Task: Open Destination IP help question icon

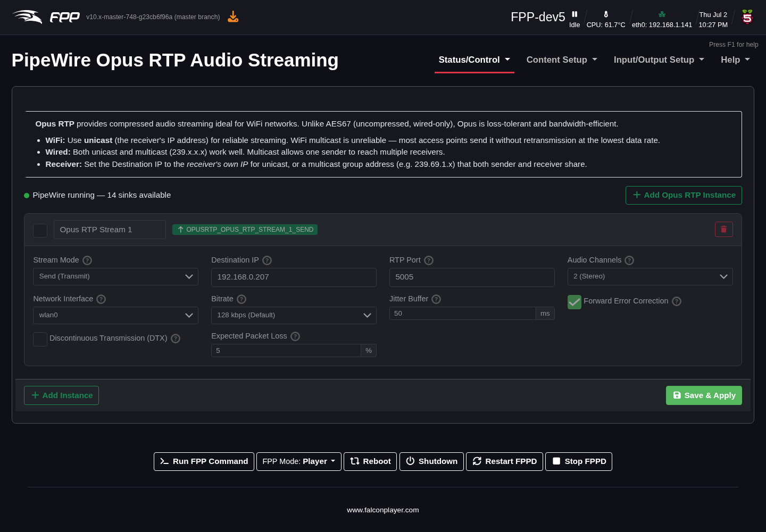Action: click(x=267, y=260)
